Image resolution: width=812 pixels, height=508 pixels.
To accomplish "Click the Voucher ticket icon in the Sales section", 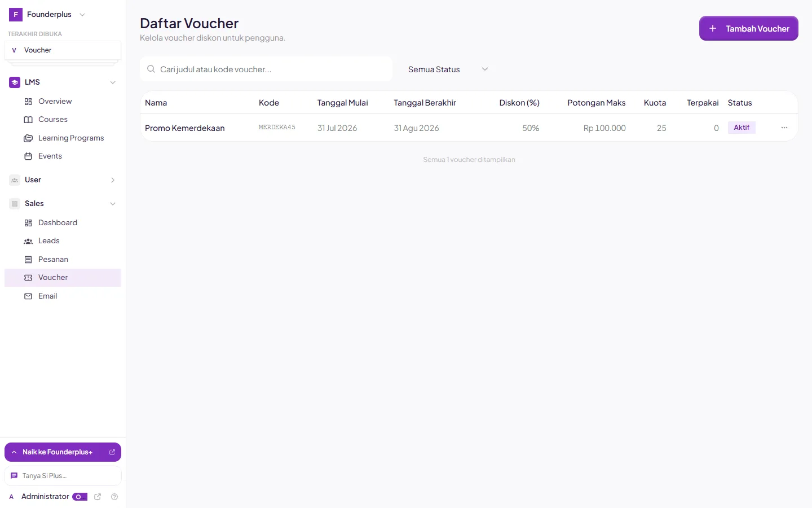I will [x=28, y=278].
